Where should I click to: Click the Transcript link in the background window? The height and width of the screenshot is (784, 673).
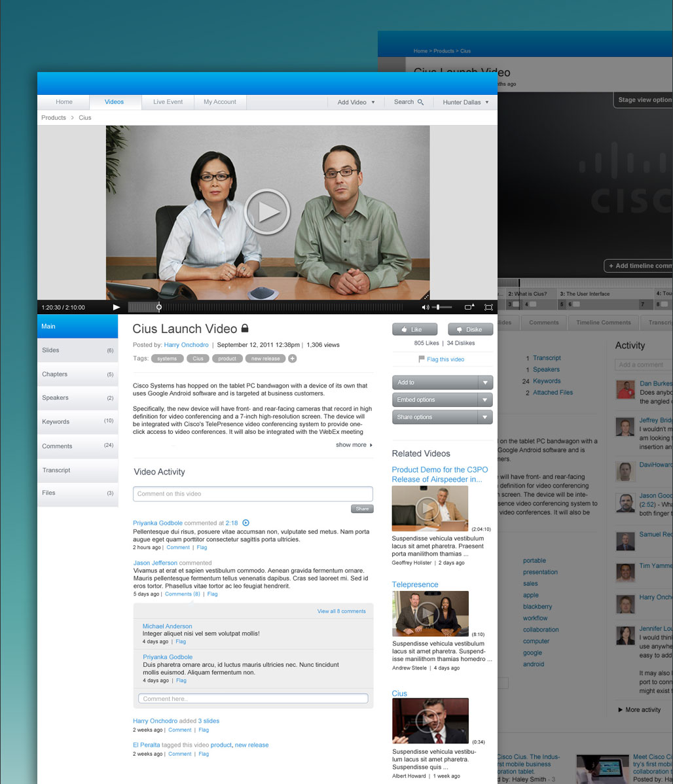pos(547,357)
